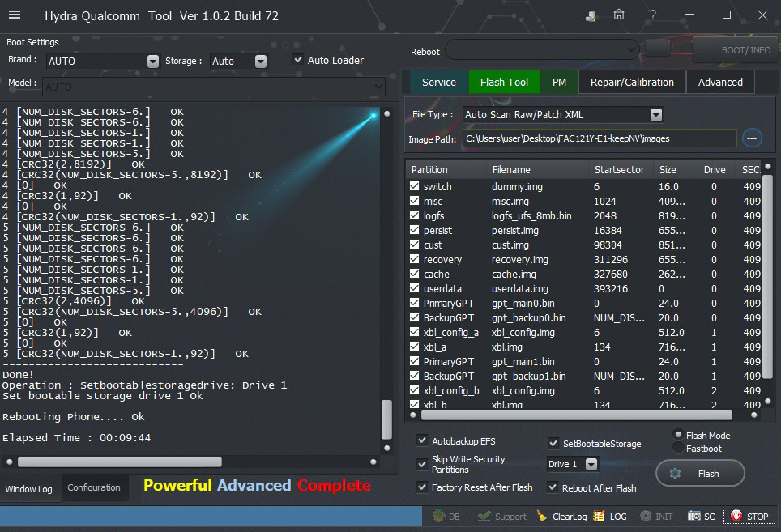Select the Fastboot radio button
The image size is (781, 532).
(x=678, y=448)
